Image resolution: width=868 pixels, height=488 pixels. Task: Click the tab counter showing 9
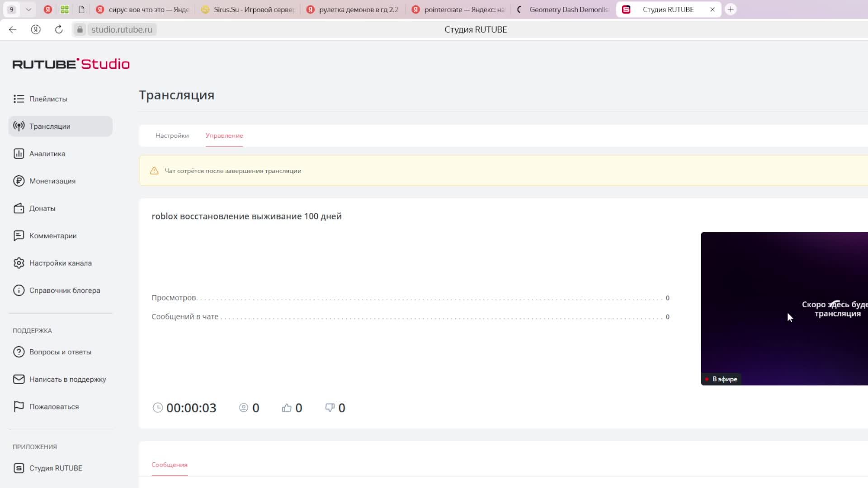[12, 9]
